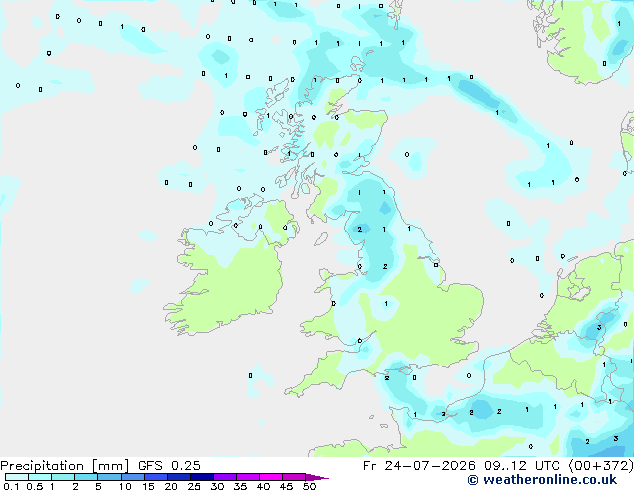The height and width of the screenshot is (490, 634).
Task: Click the '45' legend scale label
Action: pos(286,486)
